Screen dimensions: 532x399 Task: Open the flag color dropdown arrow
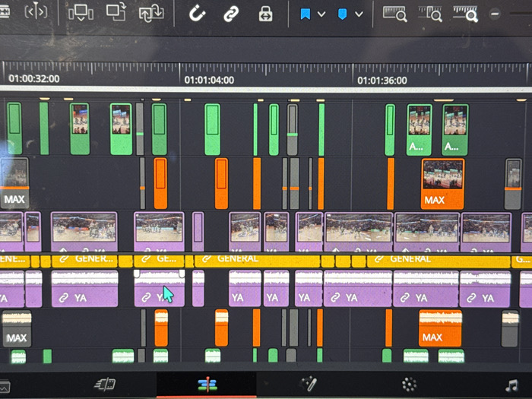[321, 14]
